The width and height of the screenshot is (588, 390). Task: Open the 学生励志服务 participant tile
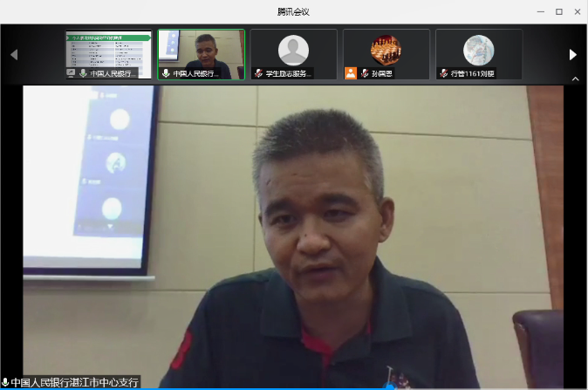293,51
